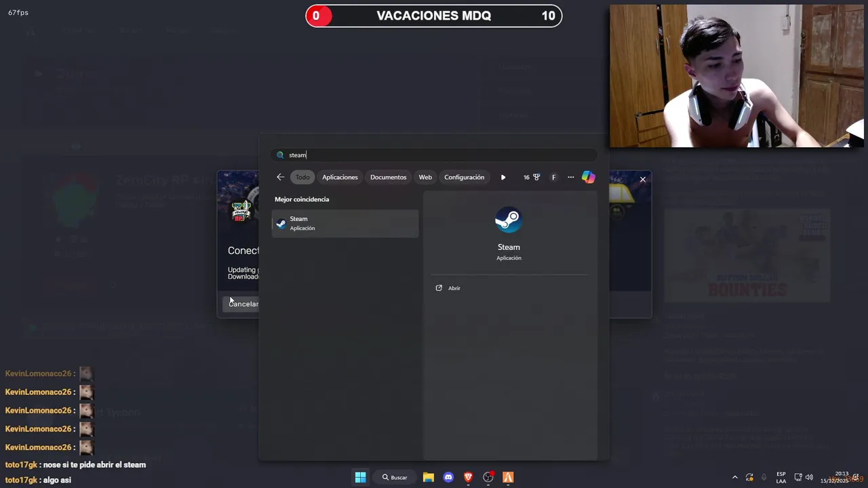Click the Mejor coincidencia heading

pos(302,199)
